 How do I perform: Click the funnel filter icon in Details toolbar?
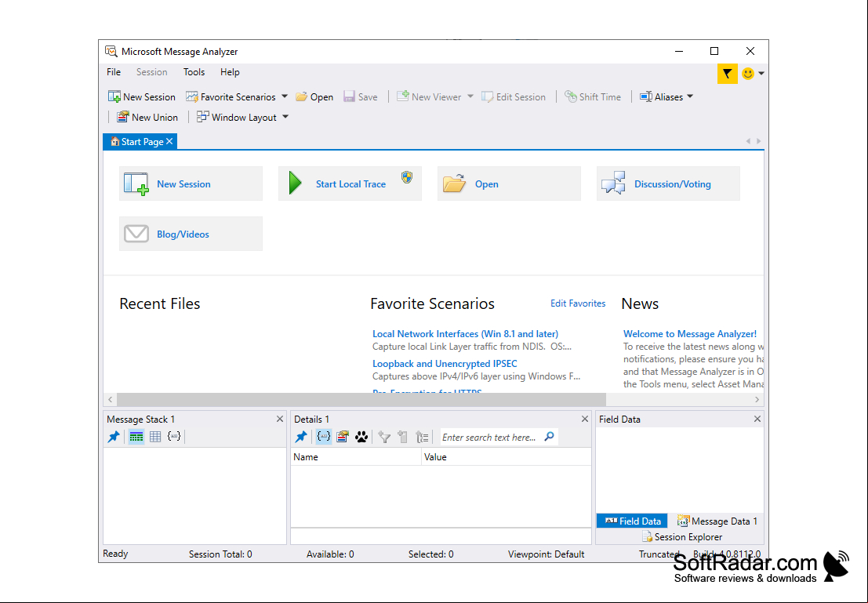384,437
